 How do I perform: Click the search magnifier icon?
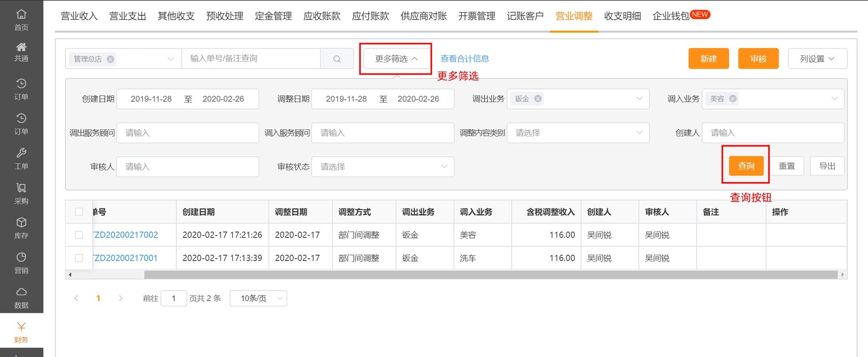click(337, 59)
